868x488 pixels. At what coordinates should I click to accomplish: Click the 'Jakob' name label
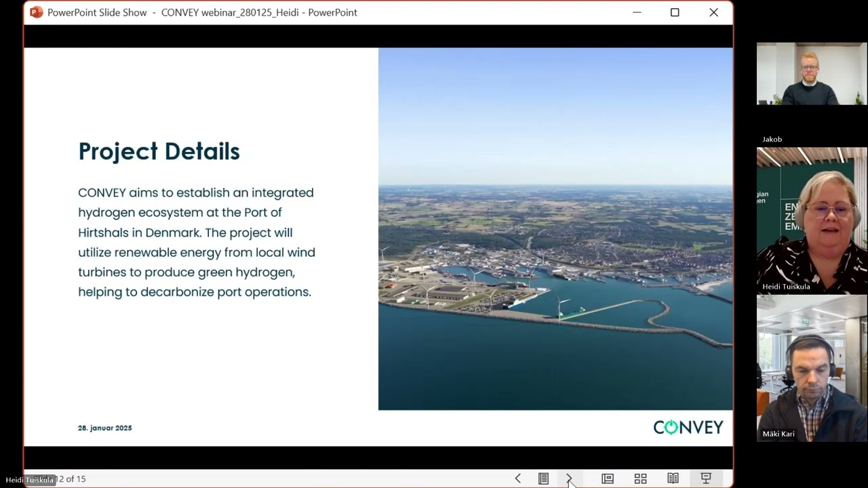pyautogui.click(x=772, y=139)
